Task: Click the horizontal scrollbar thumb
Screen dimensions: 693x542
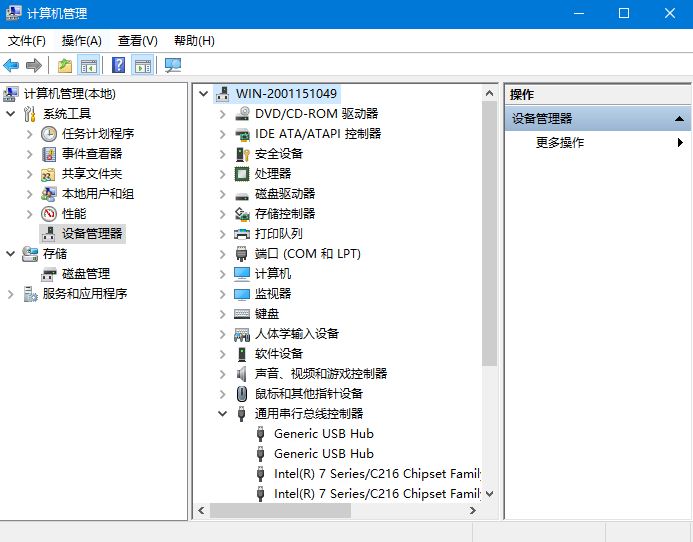Action: pos(280,511)
